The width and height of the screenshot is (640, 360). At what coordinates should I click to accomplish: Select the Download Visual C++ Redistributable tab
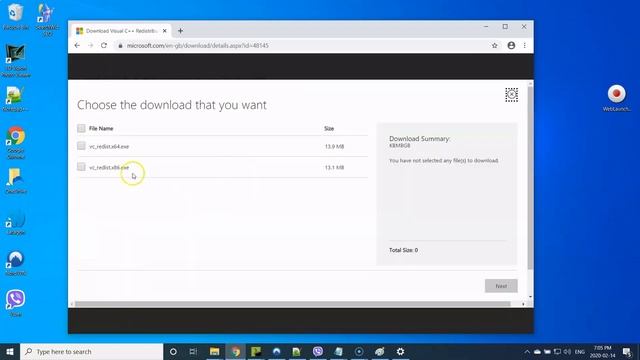tap(121, 31)
